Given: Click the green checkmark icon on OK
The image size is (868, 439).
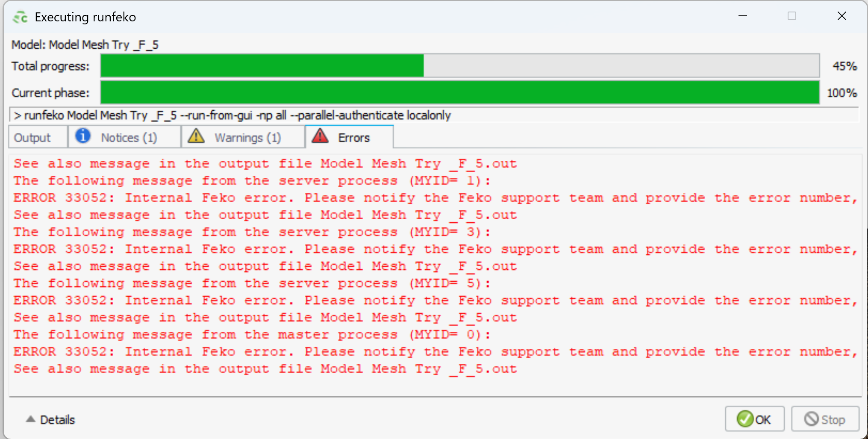Looking at the screenshot, I should pos(745,419).
